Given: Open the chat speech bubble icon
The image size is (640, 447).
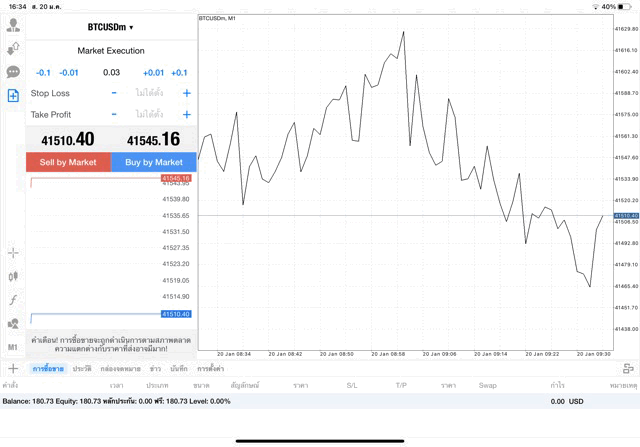Looking at the screenshot, I should (13, 72).
